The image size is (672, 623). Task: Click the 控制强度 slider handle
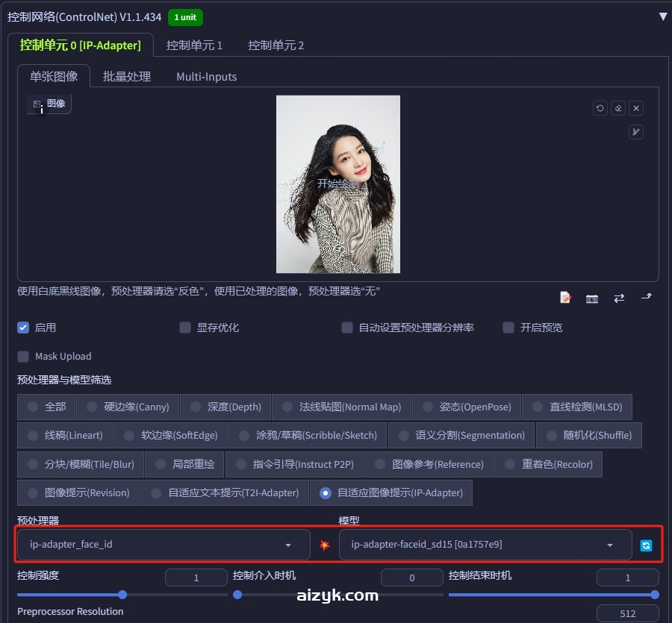click(x=122, y=595)
